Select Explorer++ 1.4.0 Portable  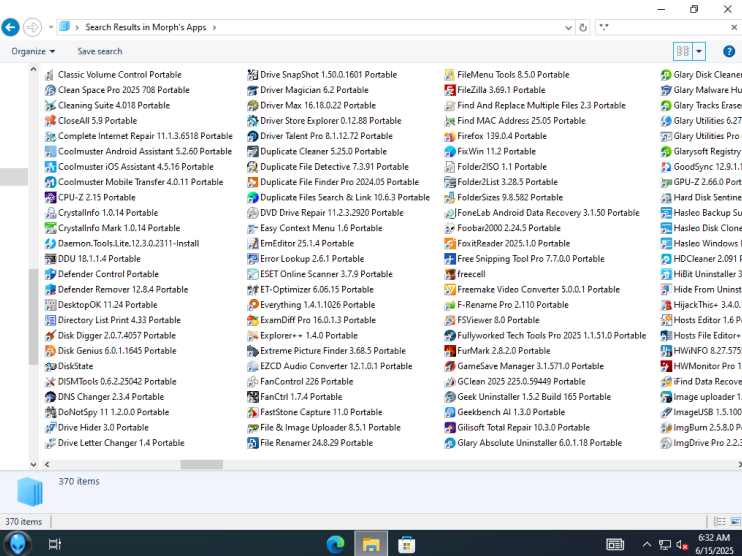pos(302,335)
